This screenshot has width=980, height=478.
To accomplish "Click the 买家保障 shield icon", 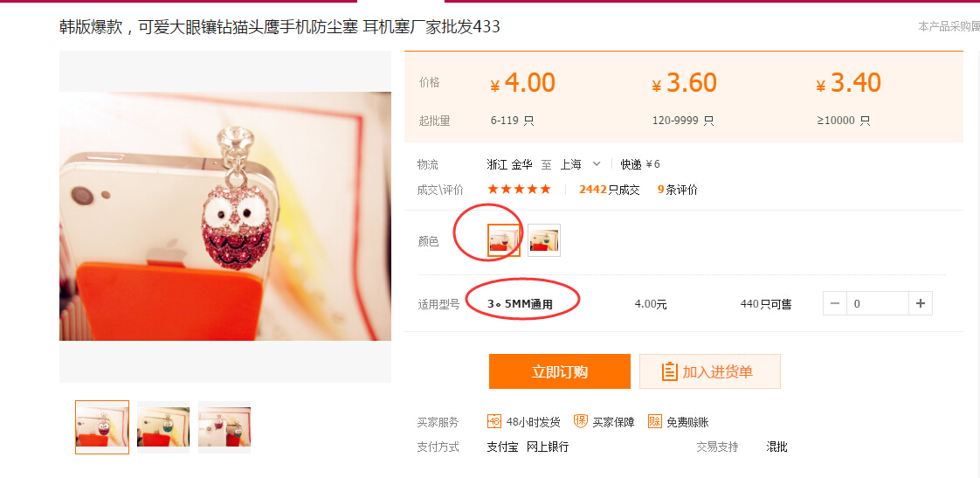I will (x=581, y=422).
